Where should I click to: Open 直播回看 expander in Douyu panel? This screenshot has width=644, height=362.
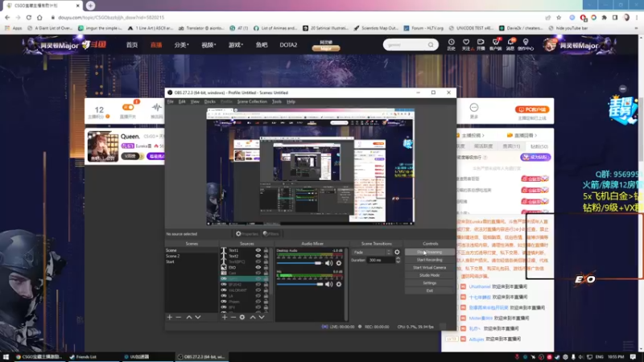click(x=522, y=135)
